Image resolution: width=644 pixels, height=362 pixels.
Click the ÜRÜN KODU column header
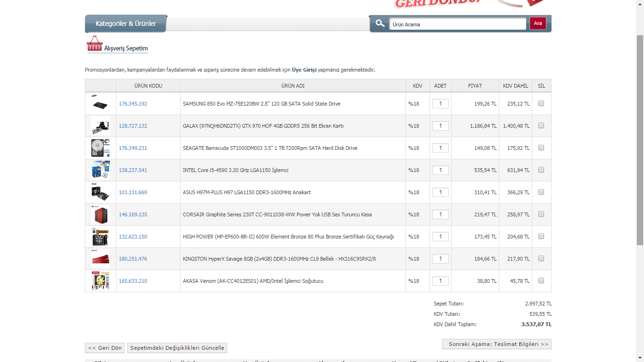tap(148, 86)
